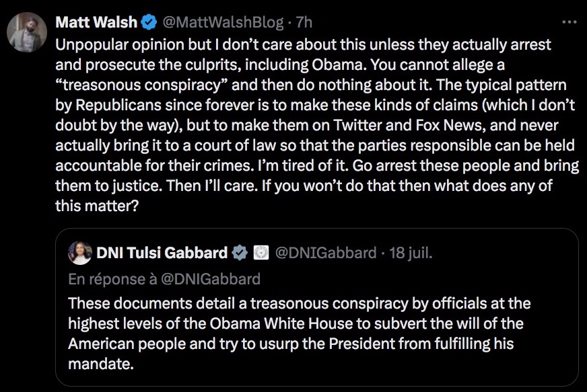Click Matt Walsh's blue verified badge
The height and width of the screenshot is (392, 587).
pyautogui.click(x=149, y=22)
